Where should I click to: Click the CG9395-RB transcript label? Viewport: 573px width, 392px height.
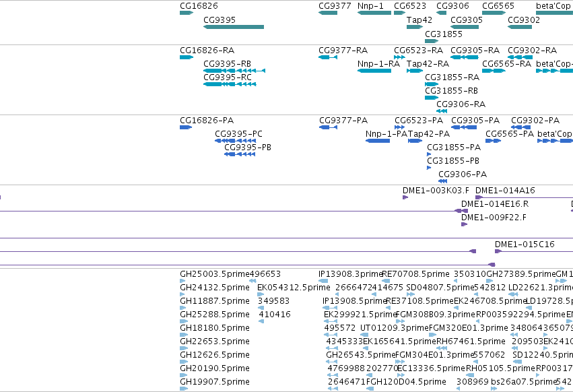[228, 63]
